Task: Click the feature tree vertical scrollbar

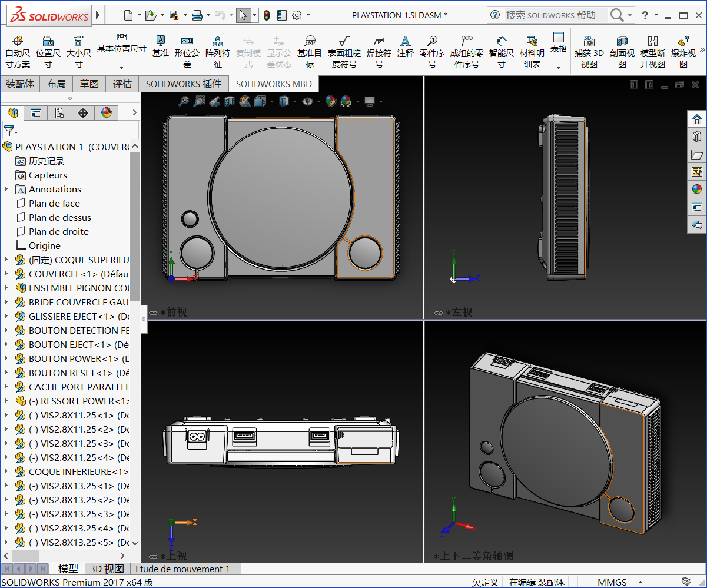Action: coord(135,227)
